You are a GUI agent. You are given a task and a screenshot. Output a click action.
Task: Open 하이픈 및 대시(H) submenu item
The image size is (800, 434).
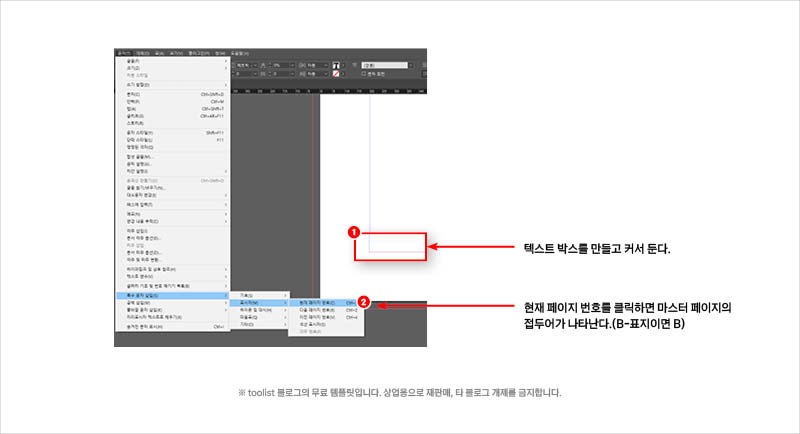(x=260, y=310)
